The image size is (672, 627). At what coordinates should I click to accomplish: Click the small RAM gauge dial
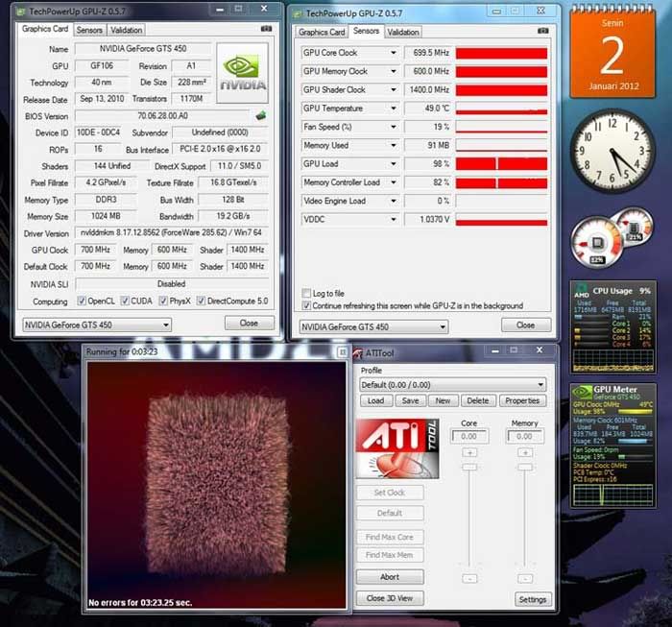point(635,228)
